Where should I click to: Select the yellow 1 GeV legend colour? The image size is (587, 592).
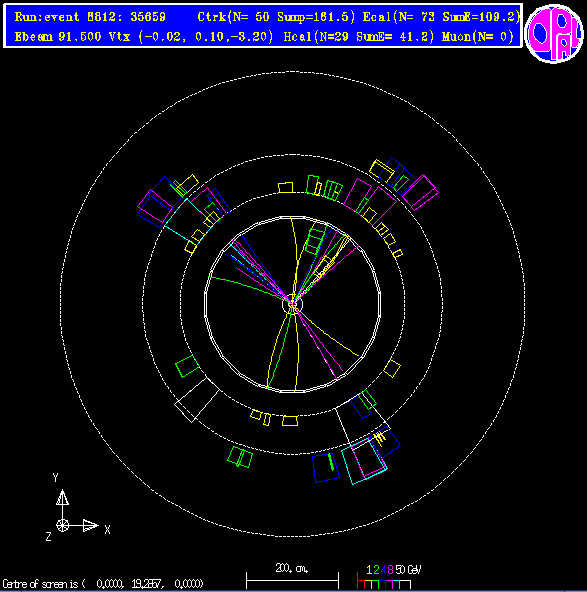coord(369,570)
